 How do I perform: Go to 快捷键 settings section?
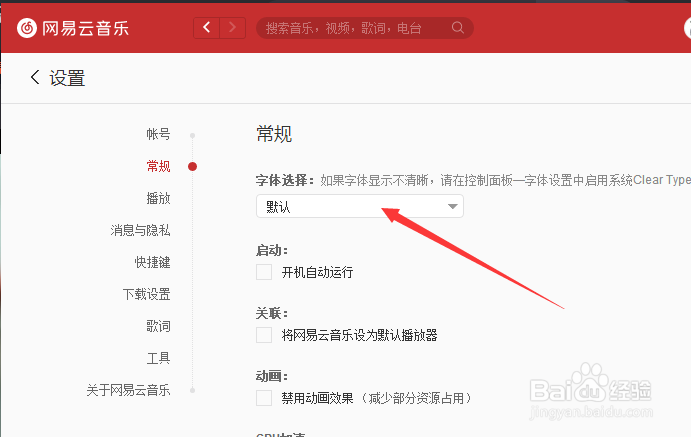pyautogui.click(x=152, y=262)
